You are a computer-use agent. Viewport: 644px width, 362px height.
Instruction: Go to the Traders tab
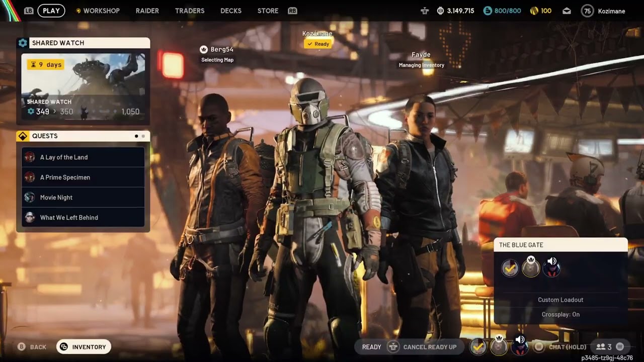click(190, 11)
